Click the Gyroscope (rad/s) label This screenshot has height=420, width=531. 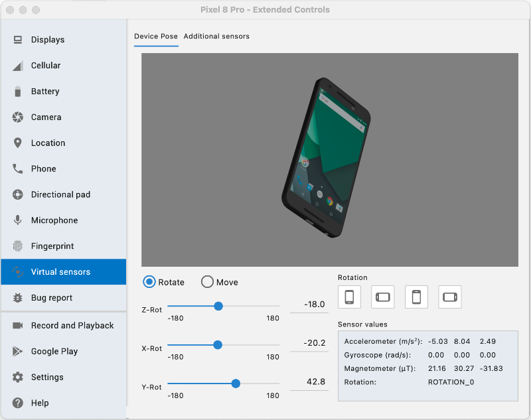pos(377,355)
